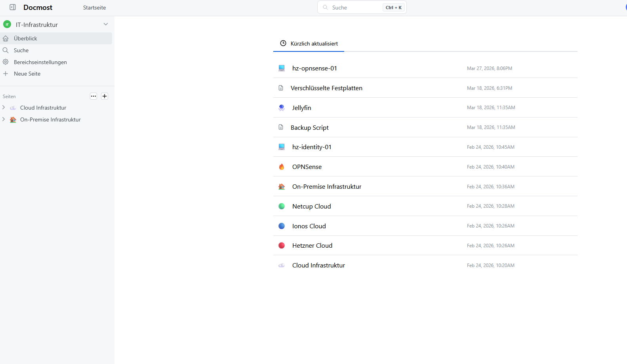
Task: Open Suche in the sidebar menu
Action: (x=56, y=50)
